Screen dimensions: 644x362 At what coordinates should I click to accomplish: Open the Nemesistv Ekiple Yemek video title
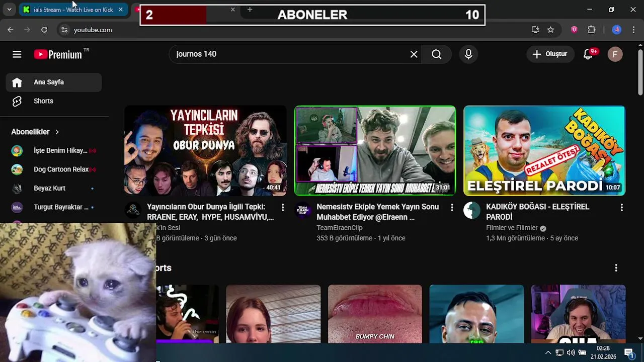(x=377, y=212)
